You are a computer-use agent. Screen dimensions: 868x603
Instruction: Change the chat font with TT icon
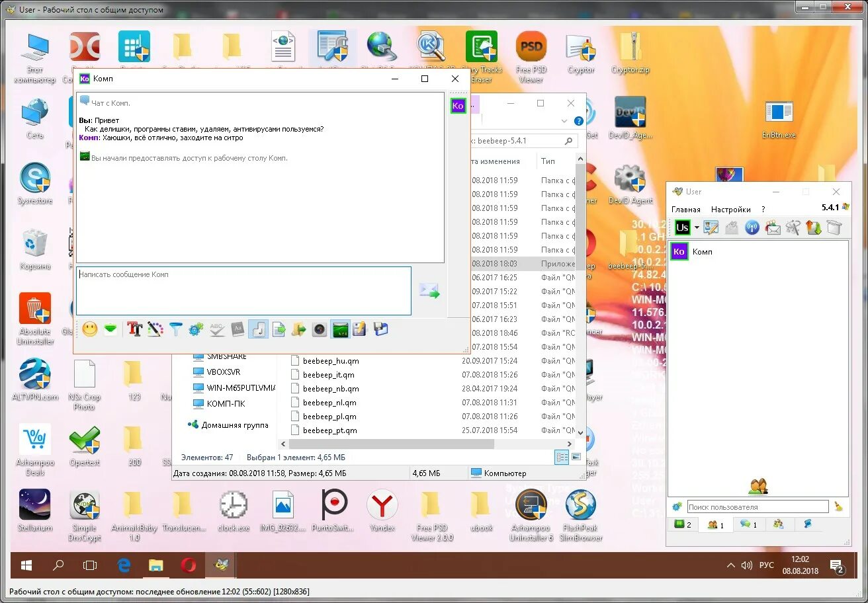[135, 329]
